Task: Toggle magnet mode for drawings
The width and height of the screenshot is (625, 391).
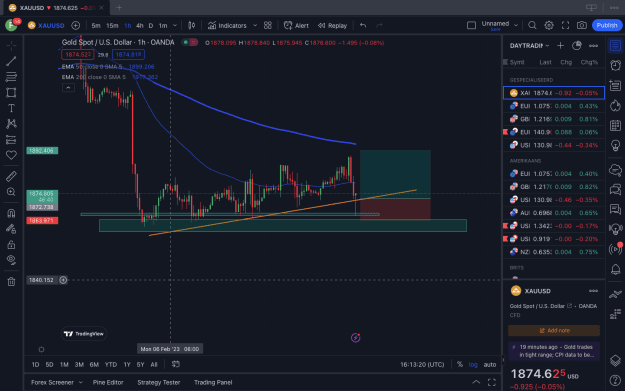Action: pyautogui.click(x=11, y=213)
